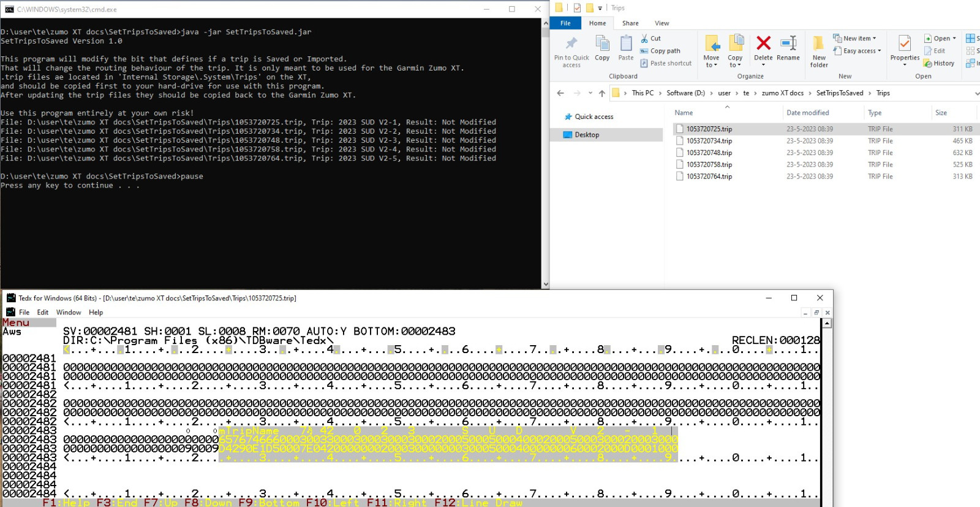The width and height of the screenshot is (980, 507).
Task: Expand address bar history dropdown
Action: pyautogui.click(x=976, y=93)
